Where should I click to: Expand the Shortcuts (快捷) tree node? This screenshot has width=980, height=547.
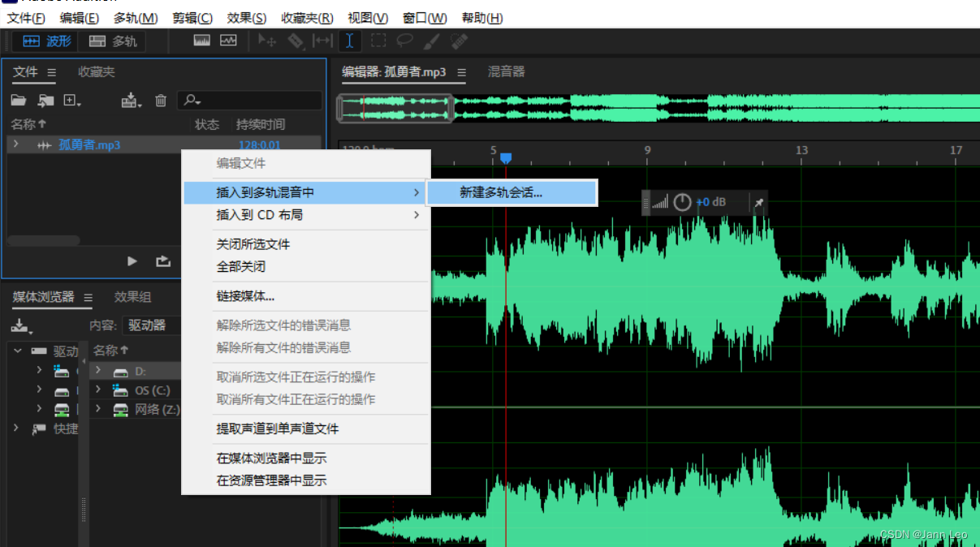click(17, 429)
